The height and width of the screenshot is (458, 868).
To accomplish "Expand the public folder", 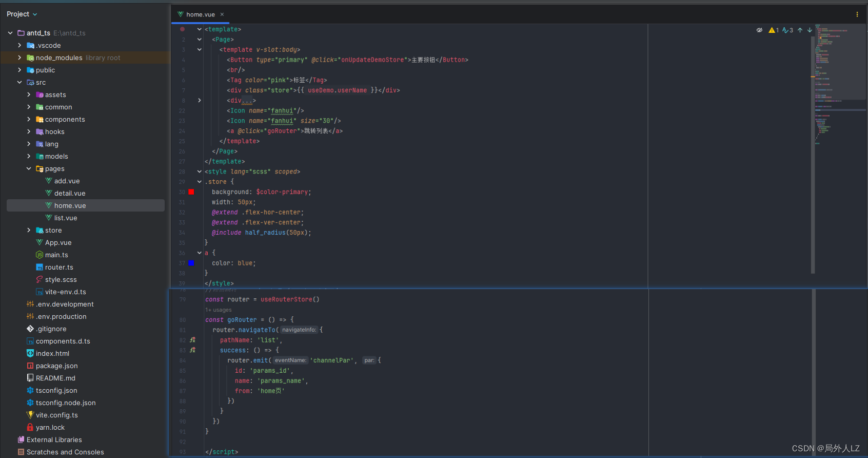I will coord(19,70).
